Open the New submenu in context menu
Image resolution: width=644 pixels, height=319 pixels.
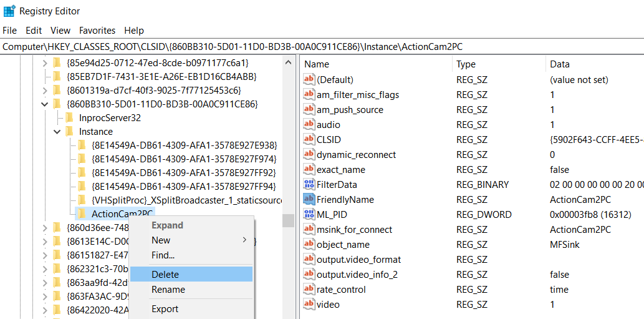191,240
